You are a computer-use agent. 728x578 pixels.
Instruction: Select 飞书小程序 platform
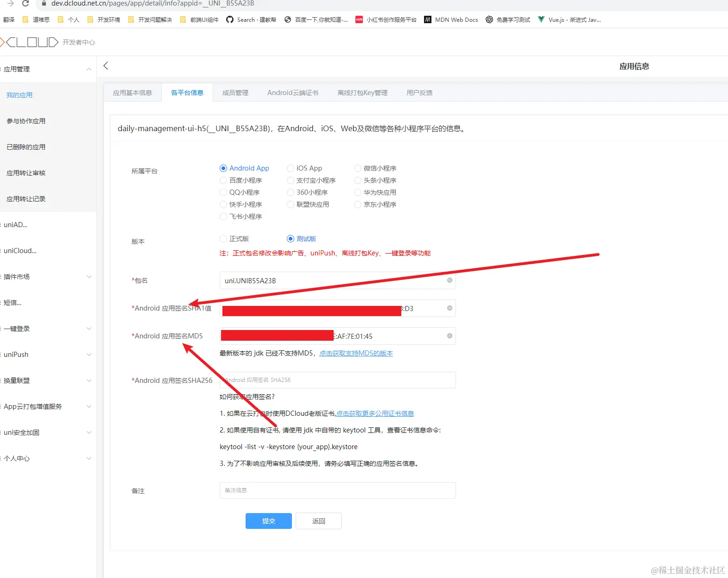point(241,216)
